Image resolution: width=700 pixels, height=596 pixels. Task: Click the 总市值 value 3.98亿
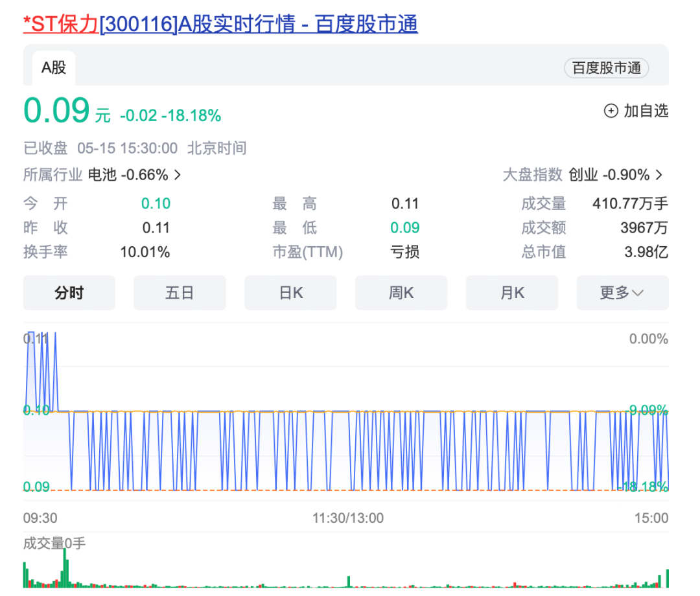tap(646, 252)
